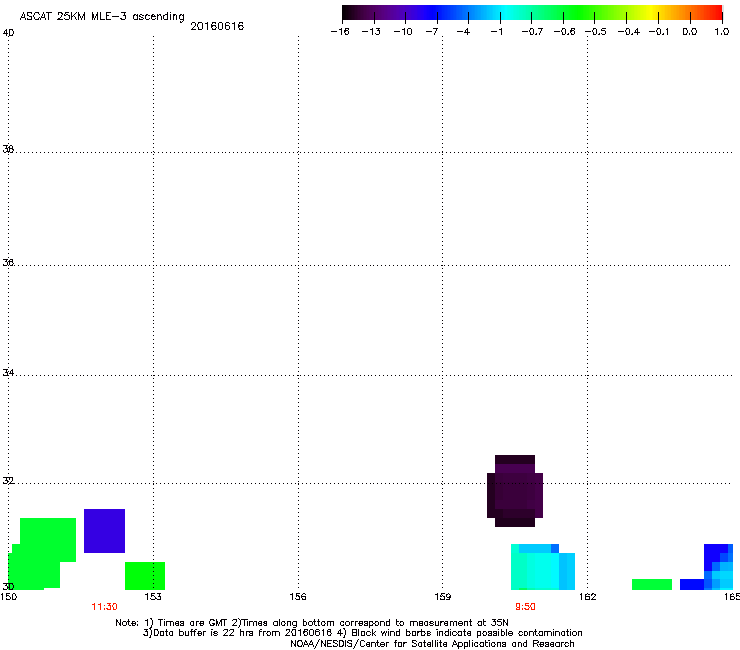Screen dimensions: 740x650
Task: Click the large green patch near longitude 150
Action: click(x=42, y=554)
